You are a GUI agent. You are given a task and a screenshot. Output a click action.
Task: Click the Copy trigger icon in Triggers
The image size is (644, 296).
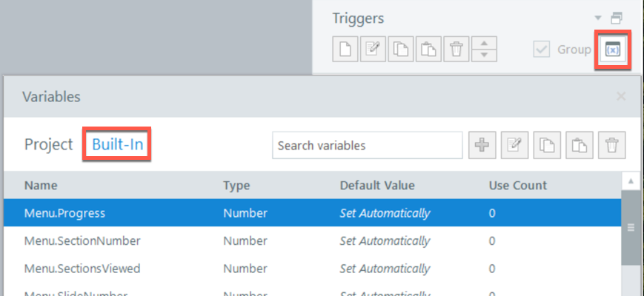pyautogui.click(x=399, y=50)
